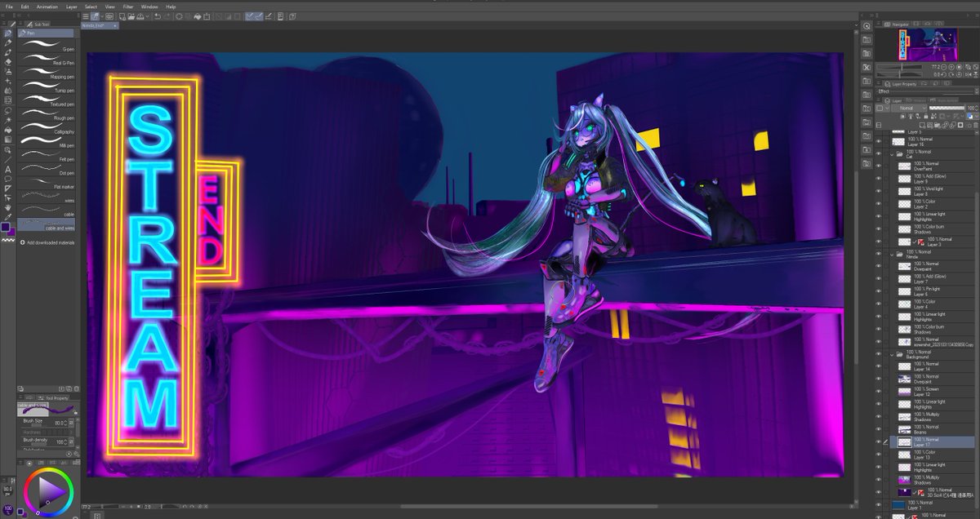This screenshot has width=980, height=519.
Task: Collapse the Nende layer folder
Action: pos(893,254)
